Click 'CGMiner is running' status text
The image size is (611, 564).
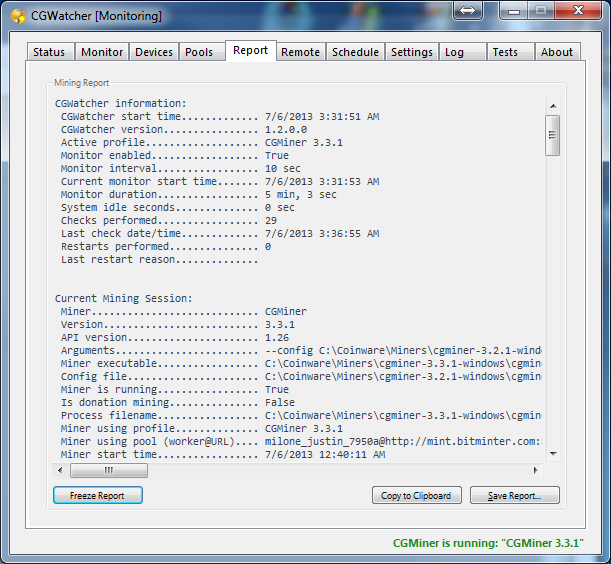[x=488, y=543]
